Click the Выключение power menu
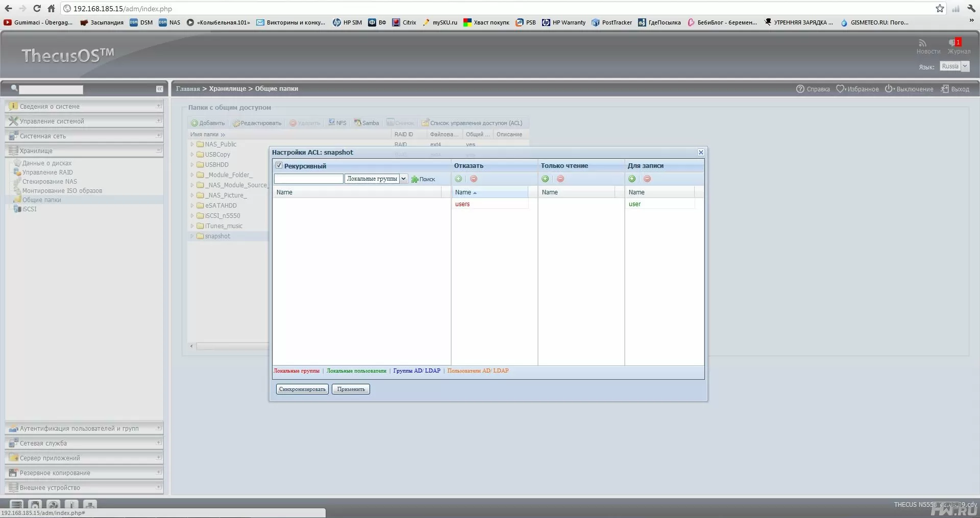This screenshot has width=980, height=518. pyautogui.click(x=909, y=89)
